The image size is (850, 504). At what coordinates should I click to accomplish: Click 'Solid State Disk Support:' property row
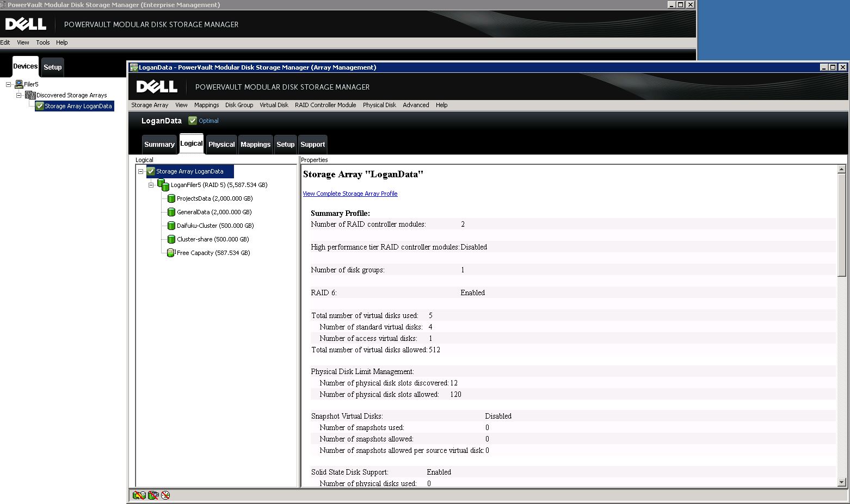[572, 472]
